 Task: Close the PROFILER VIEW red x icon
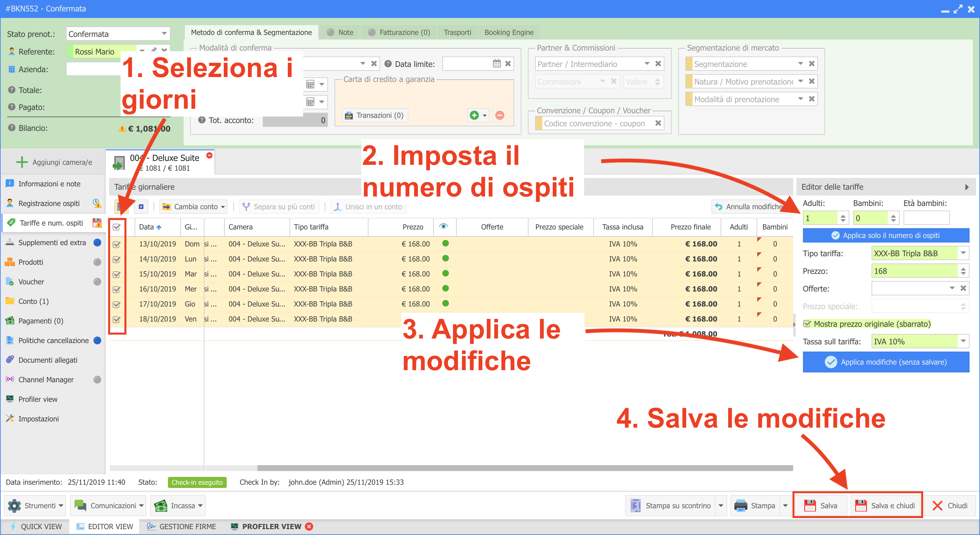309,526
